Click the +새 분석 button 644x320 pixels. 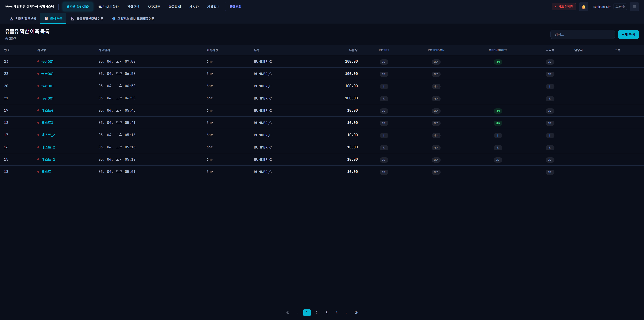628,34
